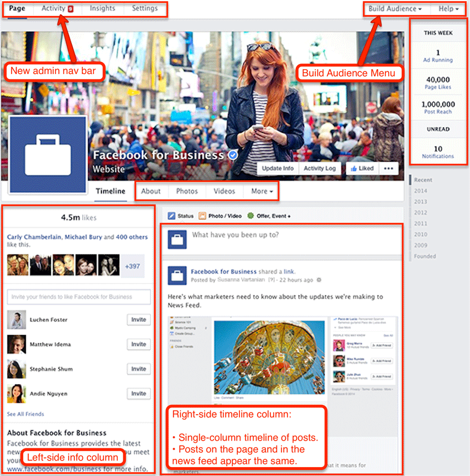The width and height of the screenshot is (470, 476).
Task: Click the 1 Ad Running stat
Action: click(x=438, y=56)
